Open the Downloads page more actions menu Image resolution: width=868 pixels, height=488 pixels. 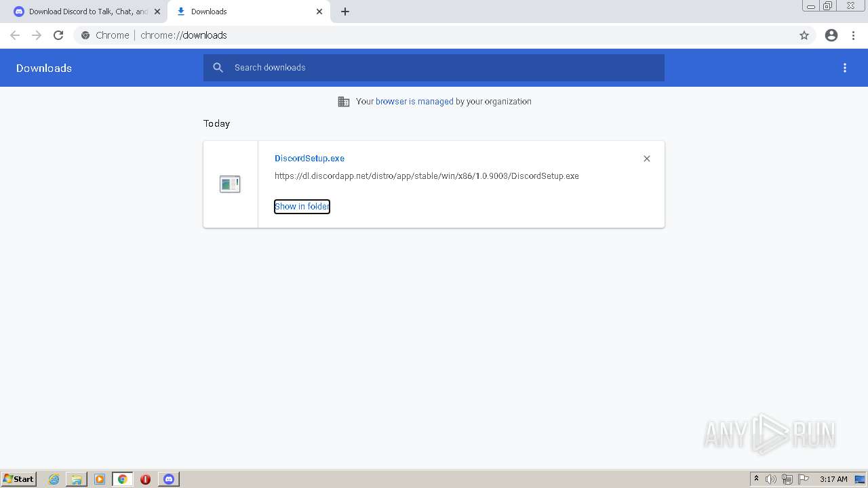(x=845, y=68)
